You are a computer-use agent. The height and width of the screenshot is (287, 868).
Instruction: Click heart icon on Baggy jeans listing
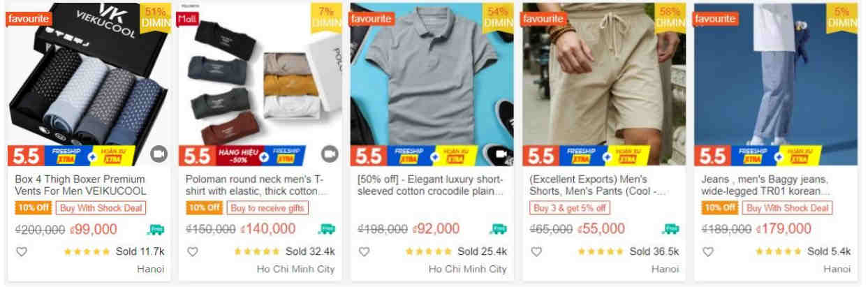707,251
